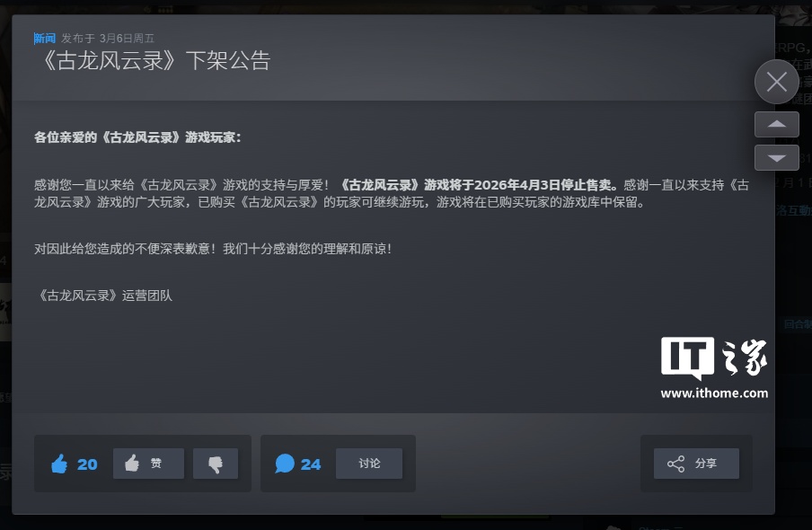The image size is (812, 530).
Task: Click the 《古龙风云录》下架公告 title
Action: tap(154, 60)
